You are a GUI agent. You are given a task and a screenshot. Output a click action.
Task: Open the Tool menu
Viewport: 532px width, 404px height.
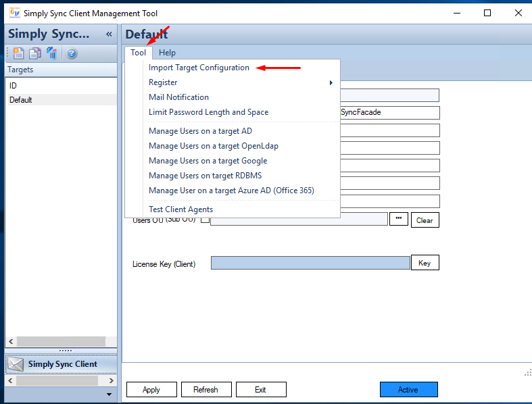(x=138, y=53)
